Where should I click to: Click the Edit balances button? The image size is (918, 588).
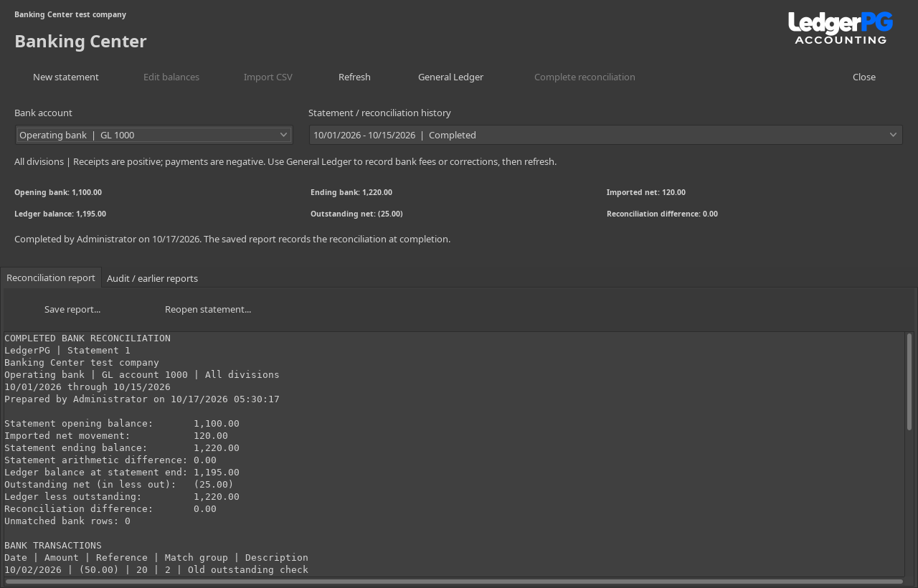pyautogui.click(x=171, y=77)
